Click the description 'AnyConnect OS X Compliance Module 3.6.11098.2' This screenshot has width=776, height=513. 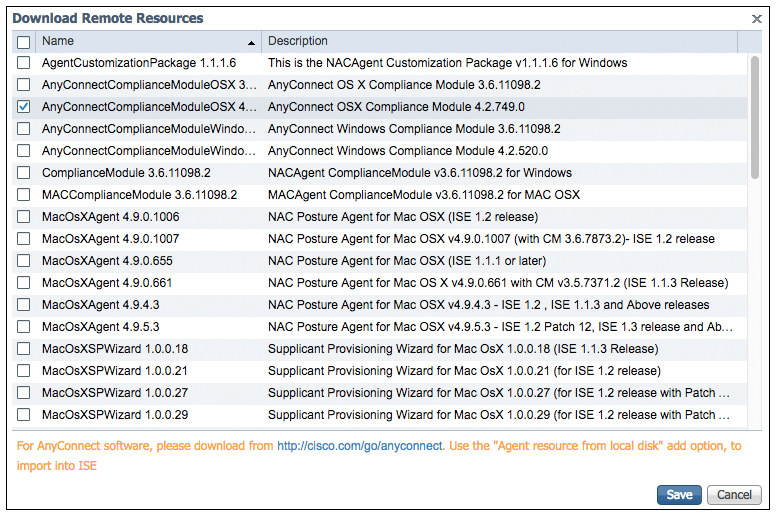tap(404, 85)
